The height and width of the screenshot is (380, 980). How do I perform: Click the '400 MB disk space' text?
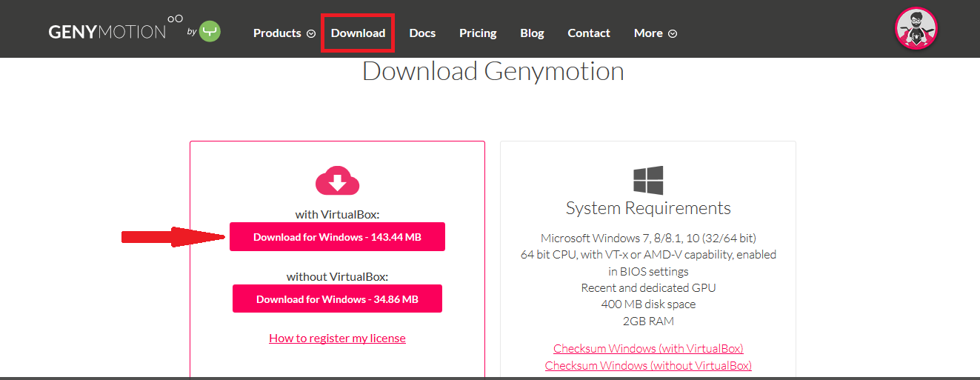point(648,304)
